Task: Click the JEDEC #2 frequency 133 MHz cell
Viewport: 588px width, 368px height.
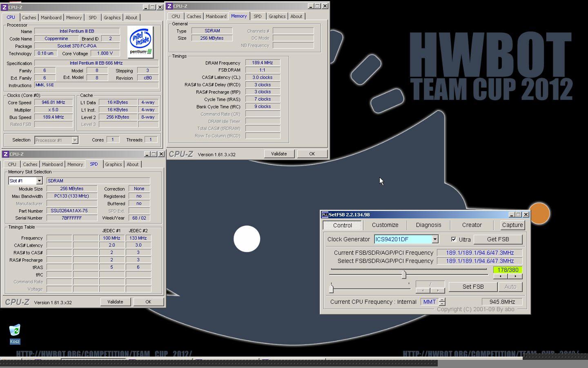Action: point(138,238)
